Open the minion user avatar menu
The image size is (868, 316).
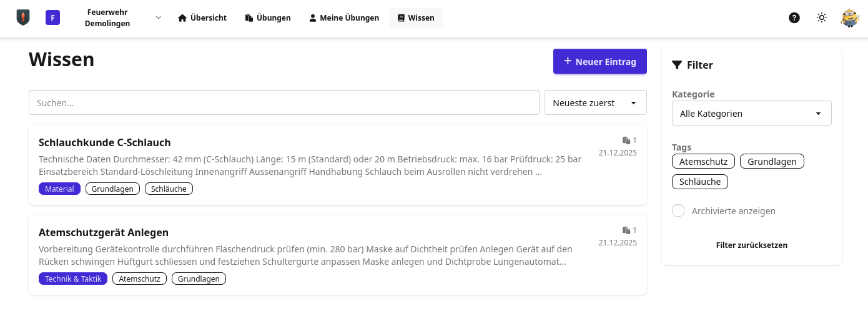pos(850,18)
